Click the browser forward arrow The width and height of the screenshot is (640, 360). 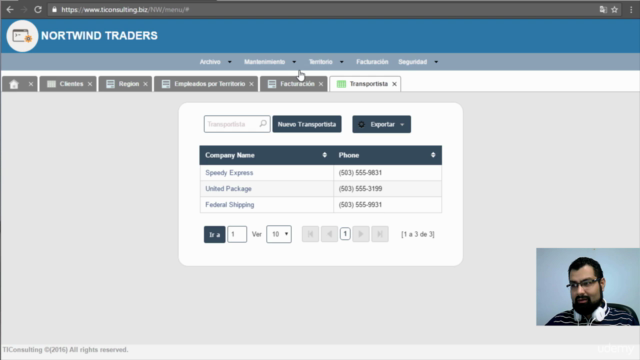(x=24, y=9)
